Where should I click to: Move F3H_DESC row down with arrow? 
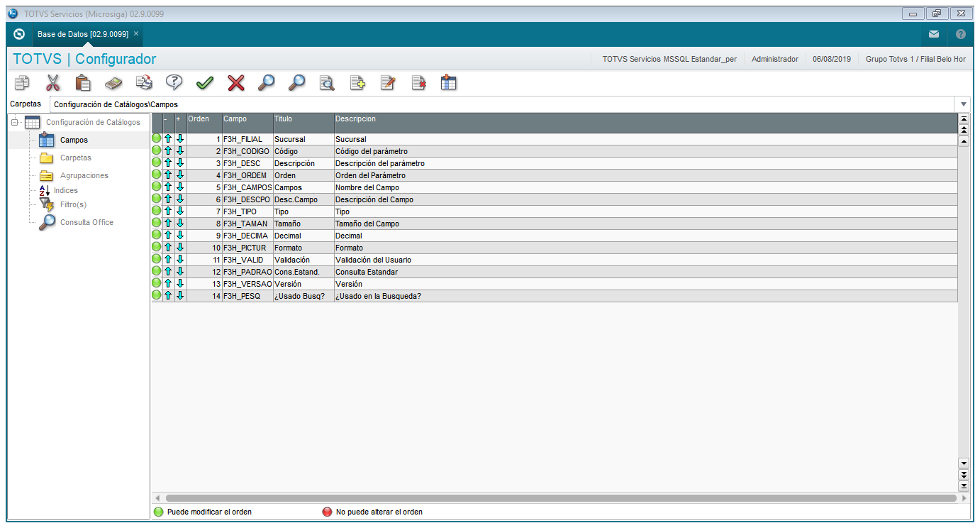coord(180,163)
